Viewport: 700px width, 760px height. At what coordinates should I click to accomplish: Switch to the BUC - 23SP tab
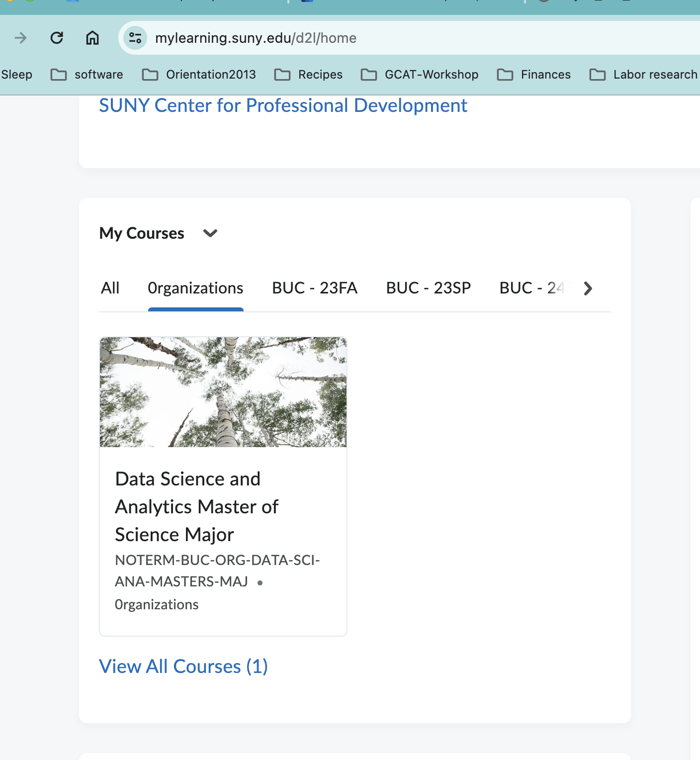click(x=429, y=288)
